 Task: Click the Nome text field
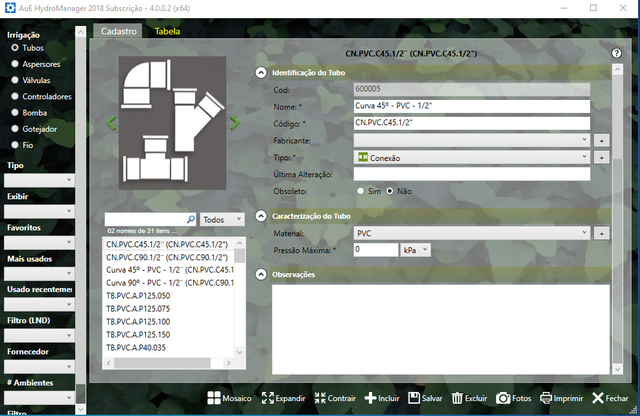click(x=471, y=107)
